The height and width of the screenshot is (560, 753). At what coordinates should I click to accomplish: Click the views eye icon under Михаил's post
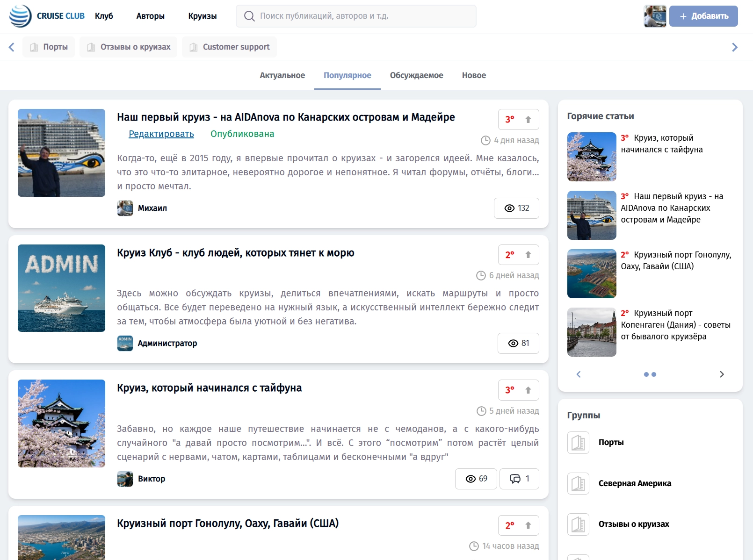[508, 208]
